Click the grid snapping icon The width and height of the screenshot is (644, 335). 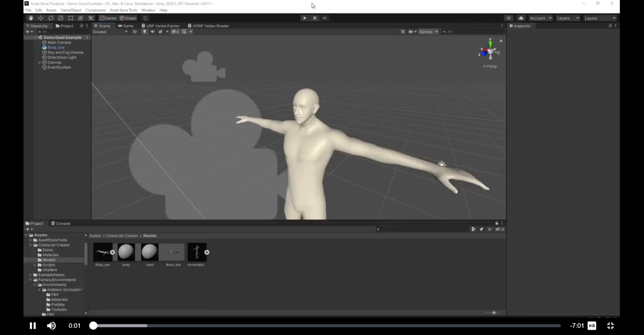[x=145, y=18]
